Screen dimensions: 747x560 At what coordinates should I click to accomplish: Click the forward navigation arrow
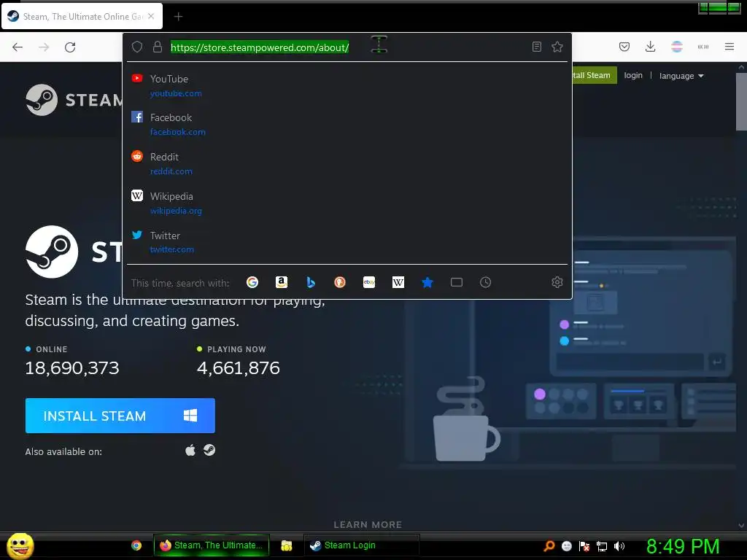(x=44, y=47)
